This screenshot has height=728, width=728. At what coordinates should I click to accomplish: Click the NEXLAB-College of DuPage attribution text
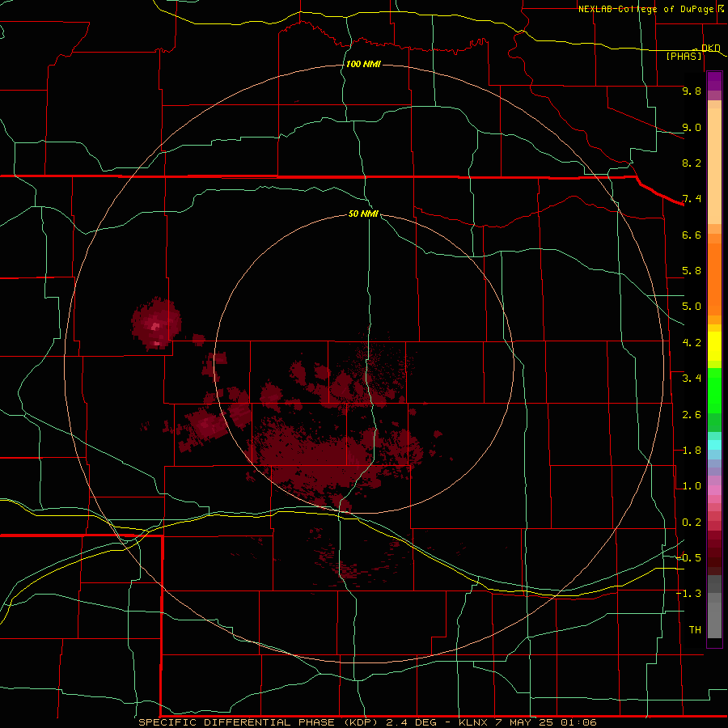[646, 9]
